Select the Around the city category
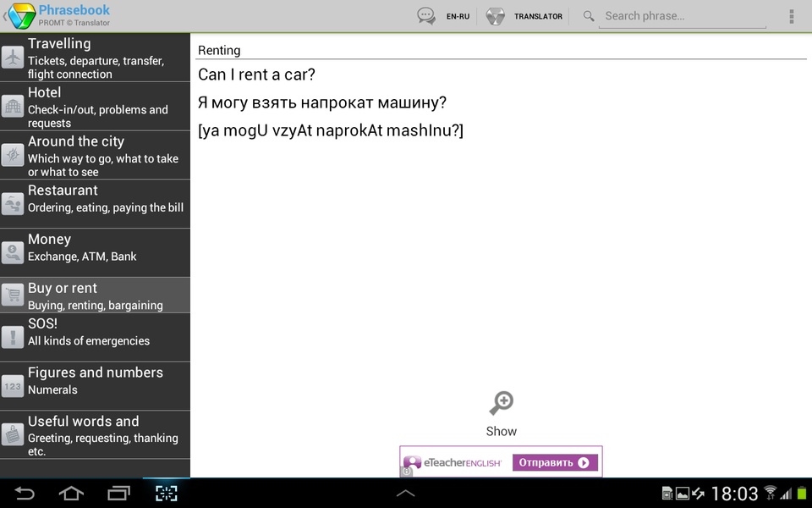 pyautogui.click(x=96, y=155)
